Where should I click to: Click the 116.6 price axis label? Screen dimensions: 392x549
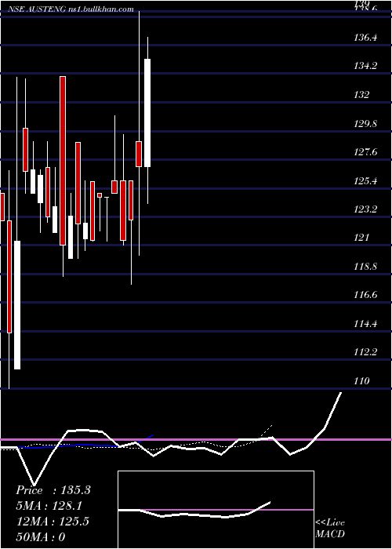tap(365, 295)
